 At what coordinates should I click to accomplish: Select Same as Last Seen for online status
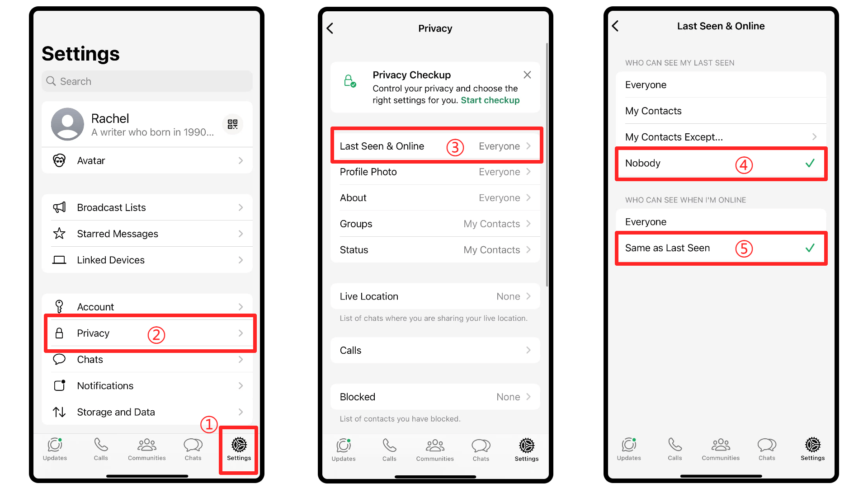coord(721,248)
